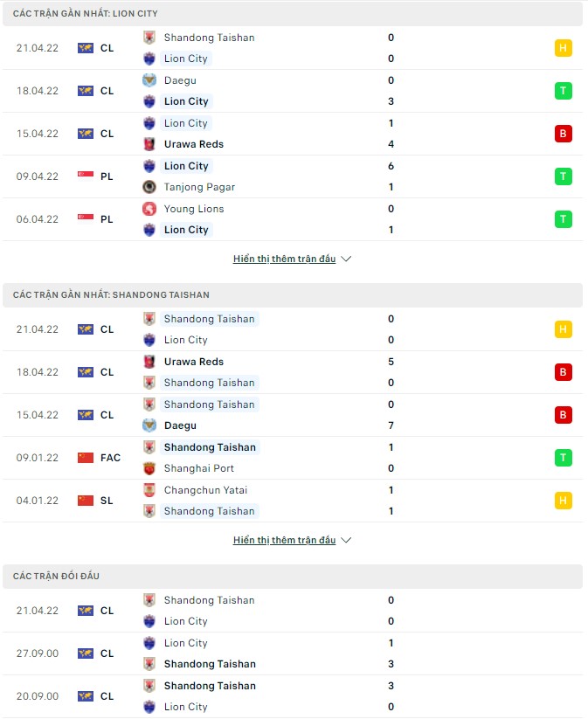Open the 20.09.00 head-to-head match row
This screenshot has width=588, height=719.
pyautogui.click(x=294, y=696)
